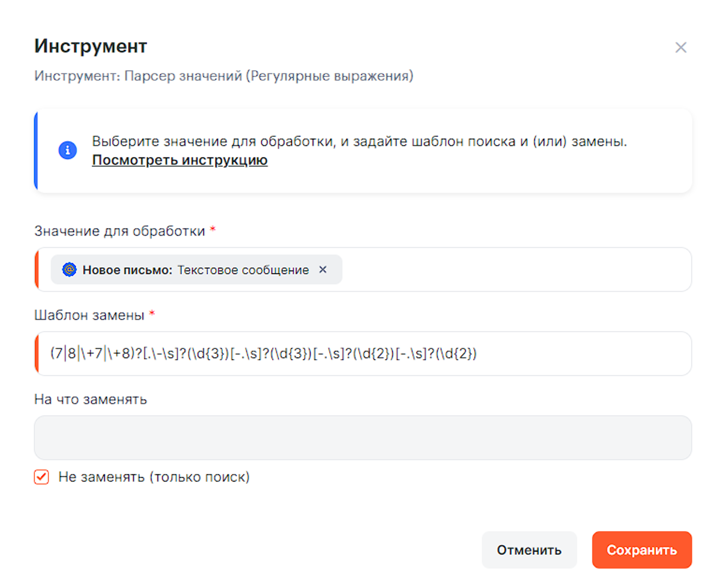Uncheck the Не заменять (только поиск) checkbox
The width and height of the screenshot is (720, 588).
[x=42, y=477]
